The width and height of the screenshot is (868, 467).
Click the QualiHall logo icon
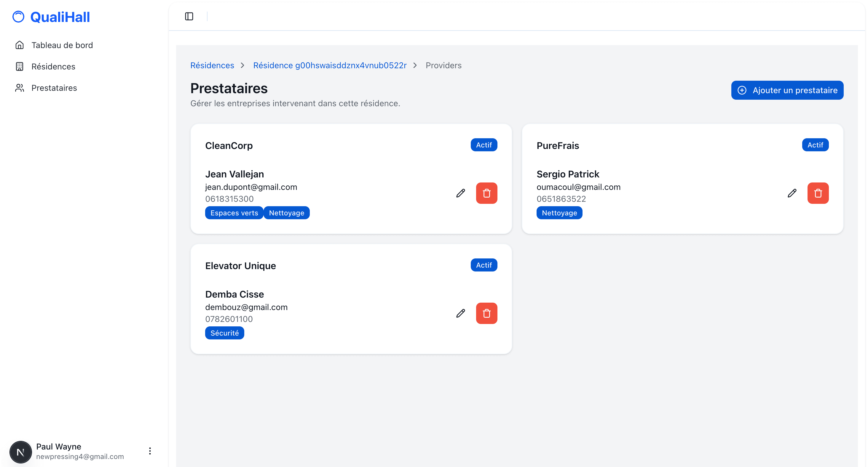click(19, 17)
